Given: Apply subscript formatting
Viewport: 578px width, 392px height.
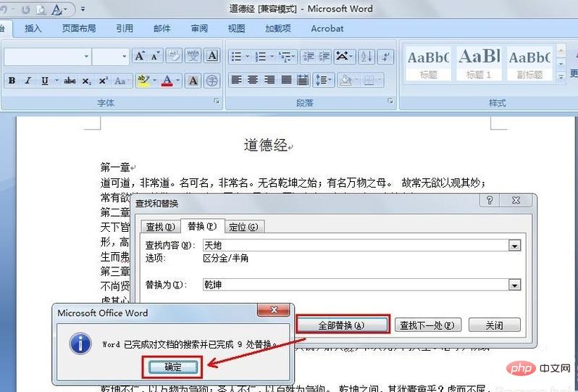Looking at the screenshot, I should [x=87, y=81].
